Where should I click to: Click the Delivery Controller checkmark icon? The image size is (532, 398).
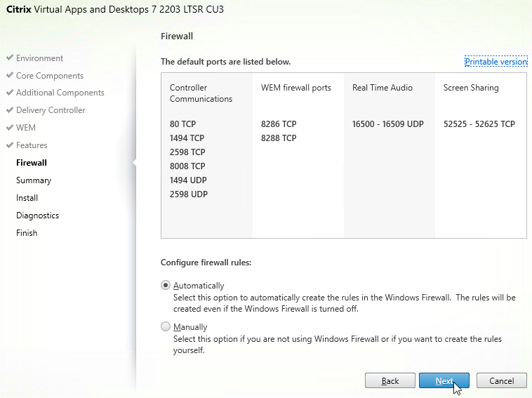click(x=10, y=110)
